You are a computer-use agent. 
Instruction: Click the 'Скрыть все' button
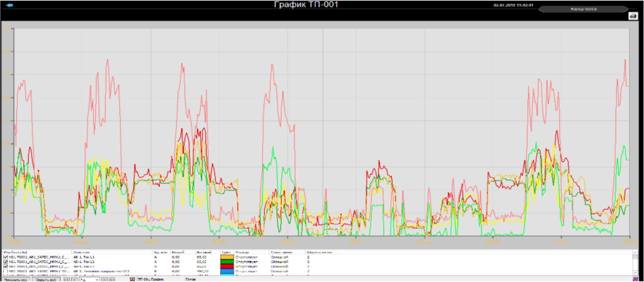point(47,280)
